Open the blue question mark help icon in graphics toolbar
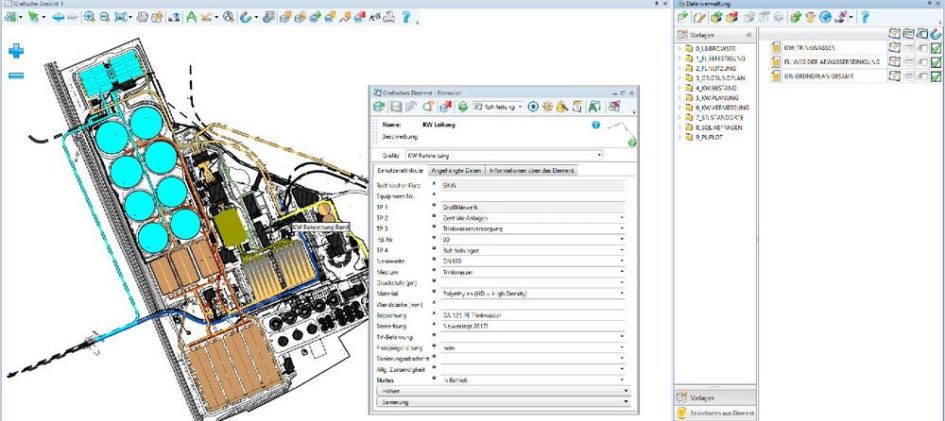945x421 pixels. 407,18
